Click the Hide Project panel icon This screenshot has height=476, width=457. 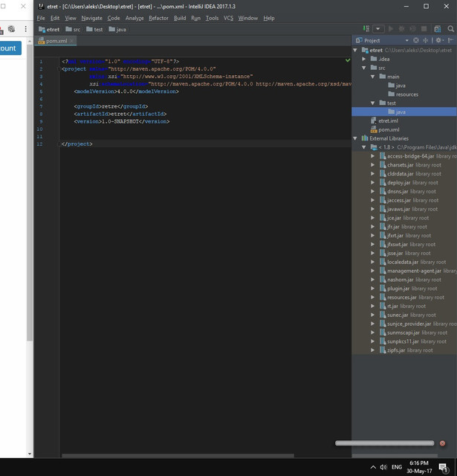pos(450,40)
